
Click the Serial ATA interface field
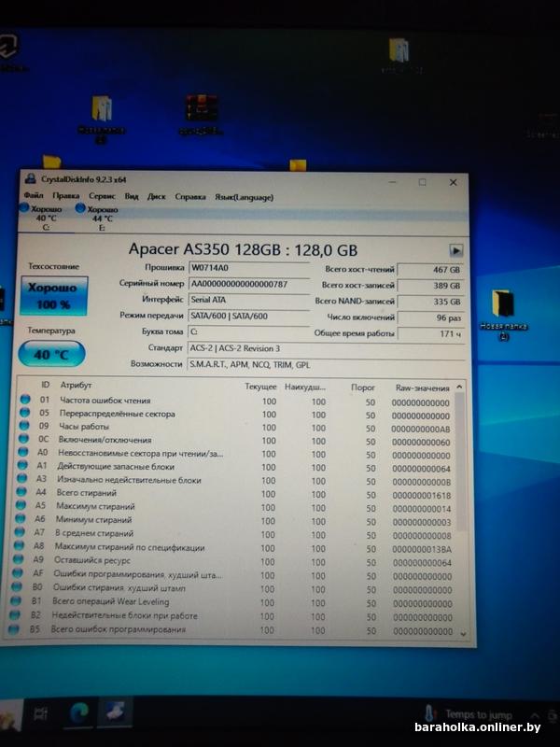pos(248,300)
